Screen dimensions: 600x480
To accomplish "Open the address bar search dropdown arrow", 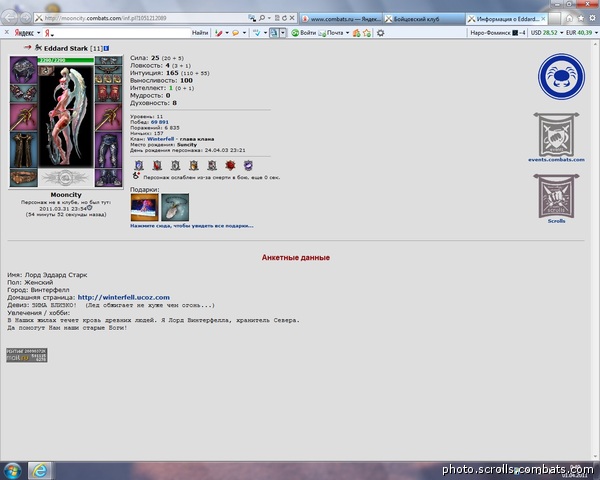I will [x=269, y=18].
